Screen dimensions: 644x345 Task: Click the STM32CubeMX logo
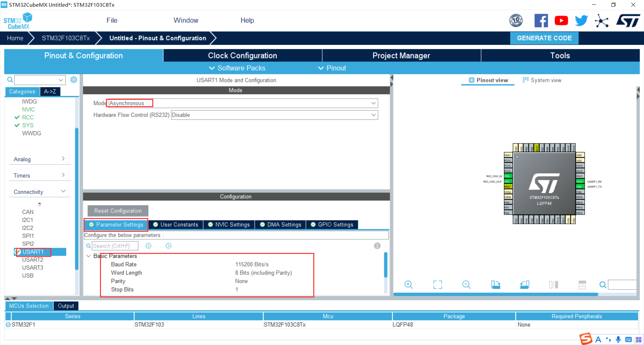(x=18, y=21)
